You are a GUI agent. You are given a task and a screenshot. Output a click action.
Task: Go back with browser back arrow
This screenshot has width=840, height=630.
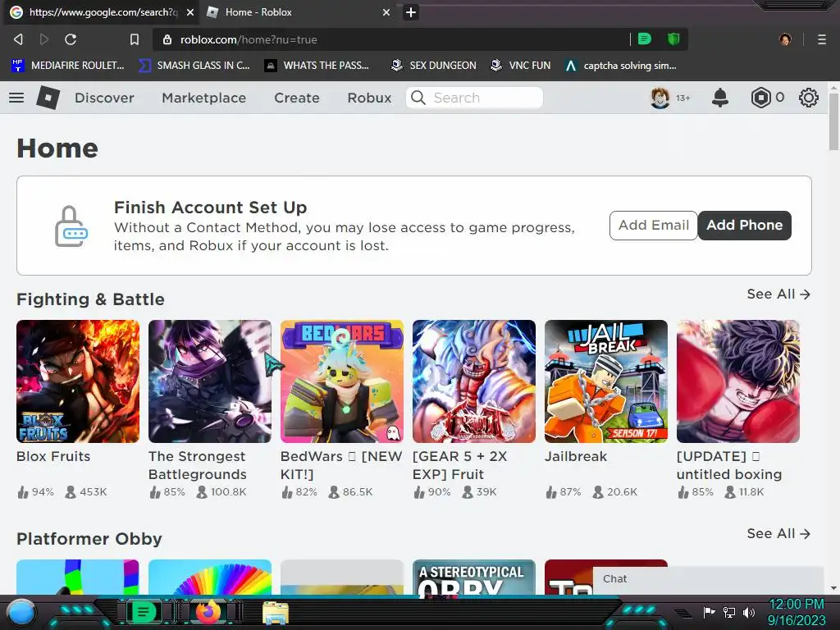coord(18,39)
